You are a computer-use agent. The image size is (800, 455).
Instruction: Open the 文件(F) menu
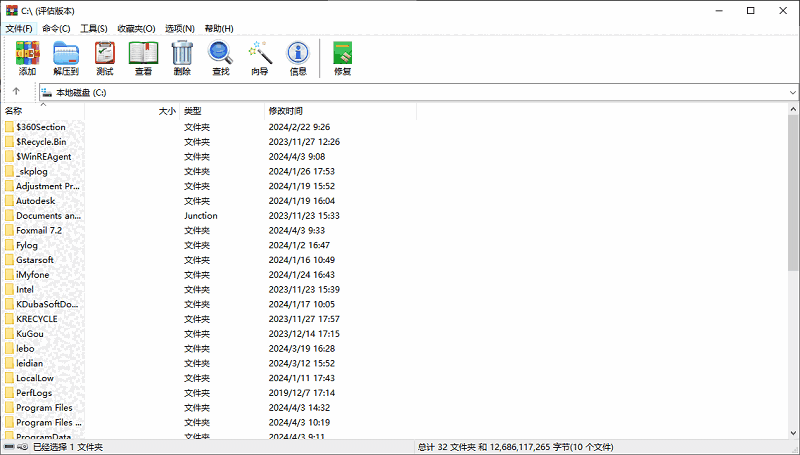tap(19, 29)
